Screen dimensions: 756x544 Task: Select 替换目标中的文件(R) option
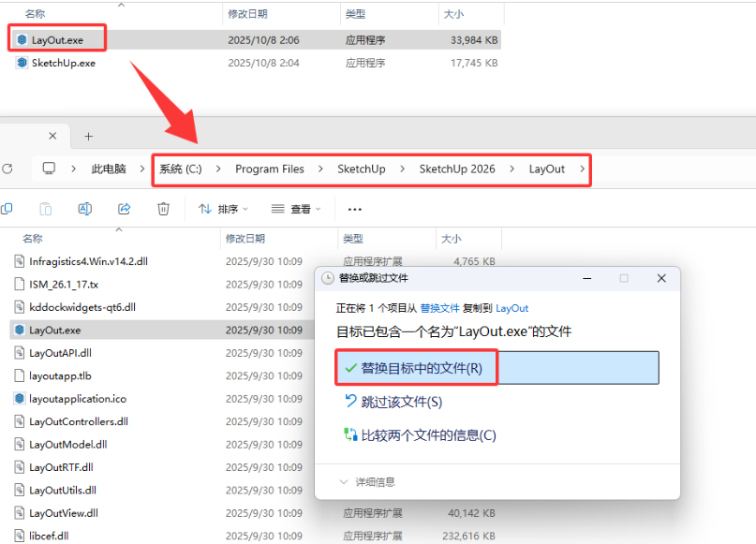(x=422, y=369)
